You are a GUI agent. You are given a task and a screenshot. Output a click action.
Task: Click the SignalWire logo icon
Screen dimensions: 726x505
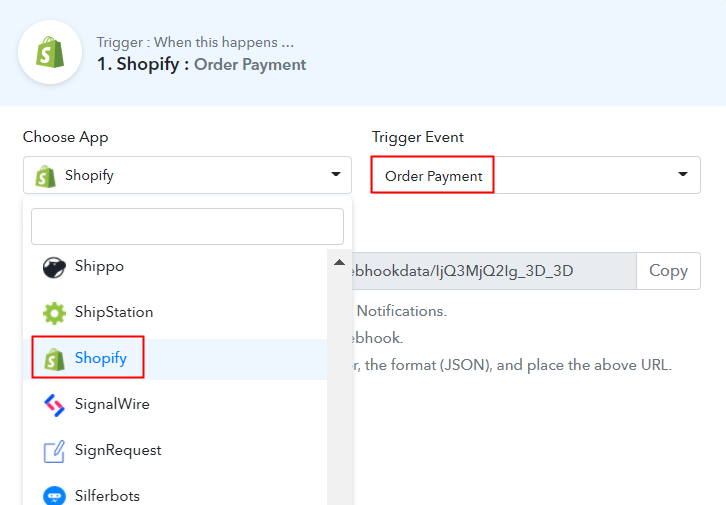click(x=54, y=405)
